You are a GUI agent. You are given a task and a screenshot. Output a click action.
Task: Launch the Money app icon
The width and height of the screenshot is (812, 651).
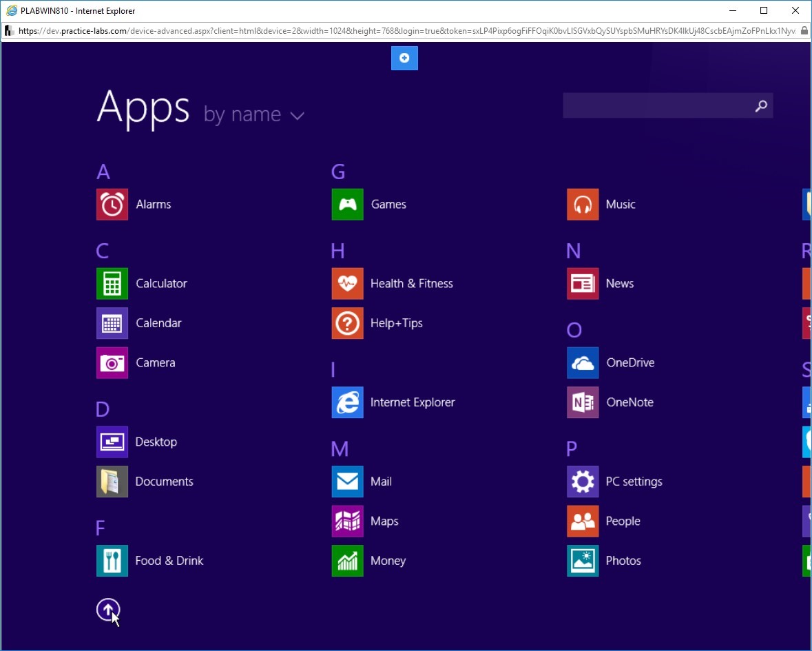click(x=348, y=561)
